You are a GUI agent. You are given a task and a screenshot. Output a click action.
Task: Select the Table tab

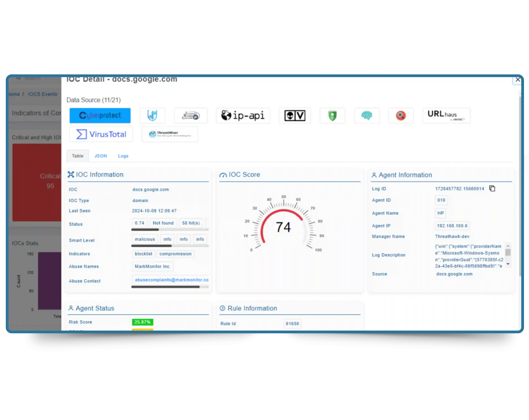coord(78,156)
